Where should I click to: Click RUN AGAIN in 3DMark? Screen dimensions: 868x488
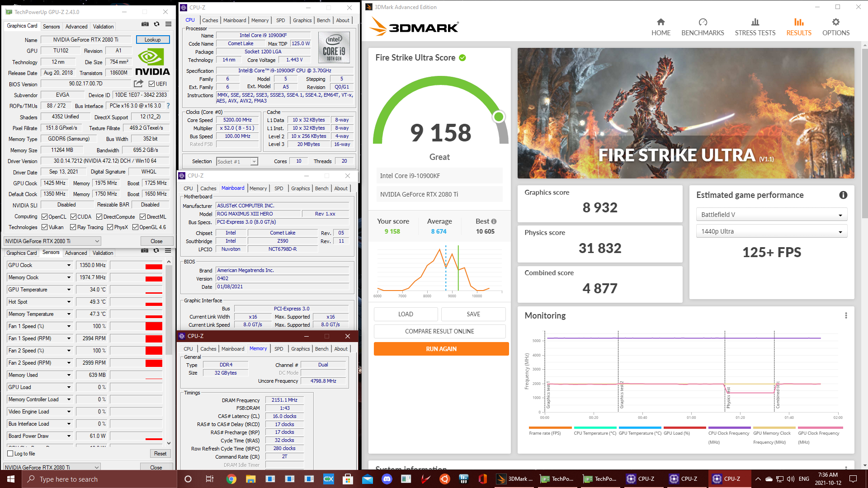coord(441,349)
